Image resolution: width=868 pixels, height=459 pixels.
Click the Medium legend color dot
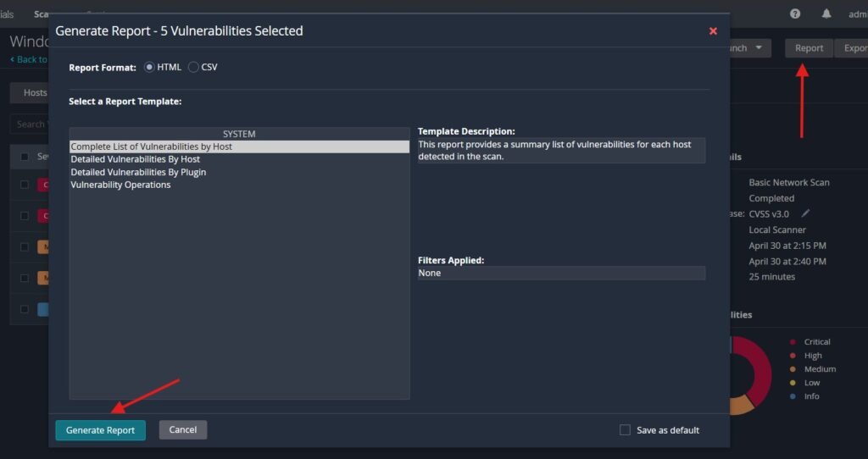tap(792, 369)
